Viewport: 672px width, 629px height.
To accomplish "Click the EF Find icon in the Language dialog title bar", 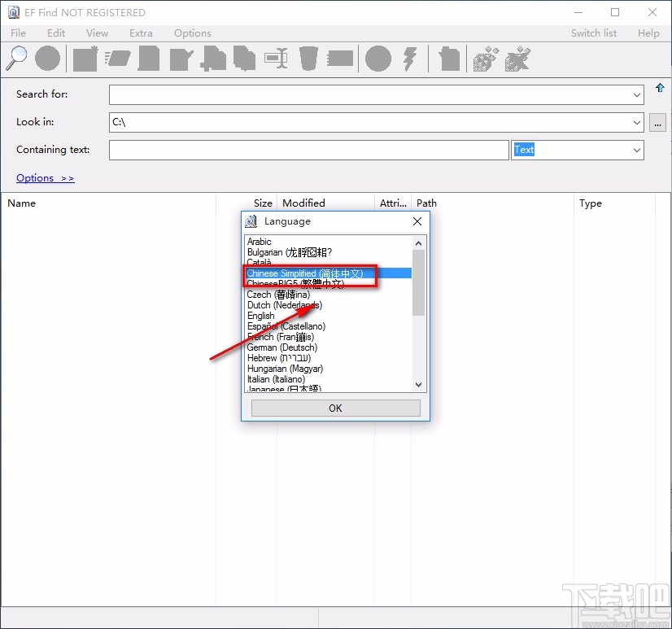I will (x=251, y=221).
